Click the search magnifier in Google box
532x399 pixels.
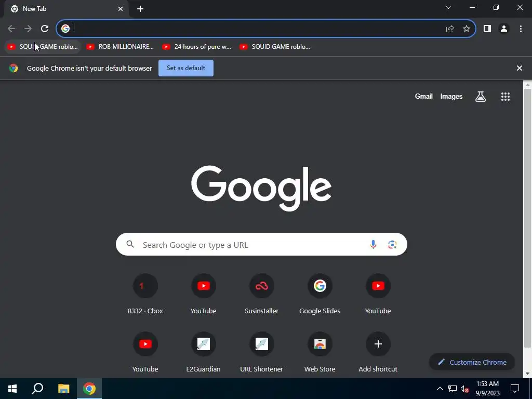click(130, 244)
